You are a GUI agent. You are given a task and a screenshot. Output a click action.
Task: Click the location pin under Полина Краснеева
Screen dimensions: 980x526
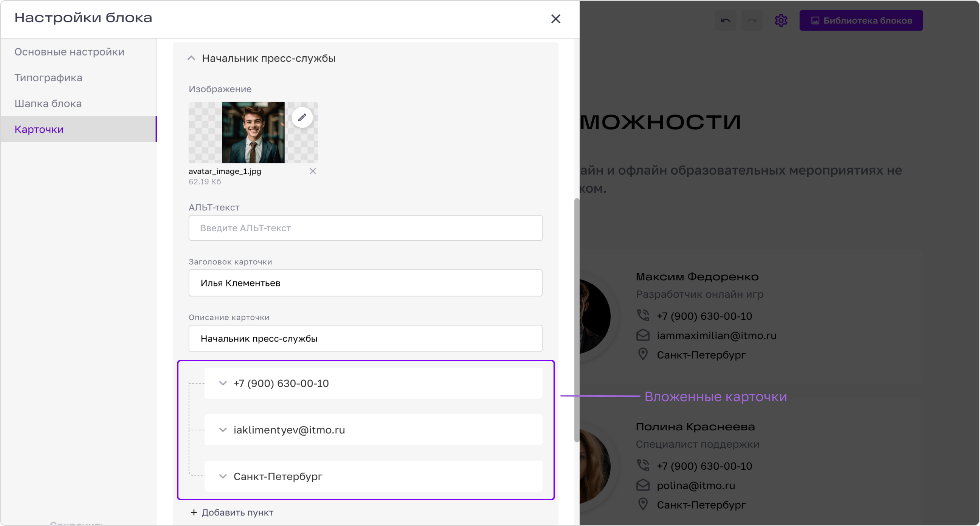[x=643, y=504]
